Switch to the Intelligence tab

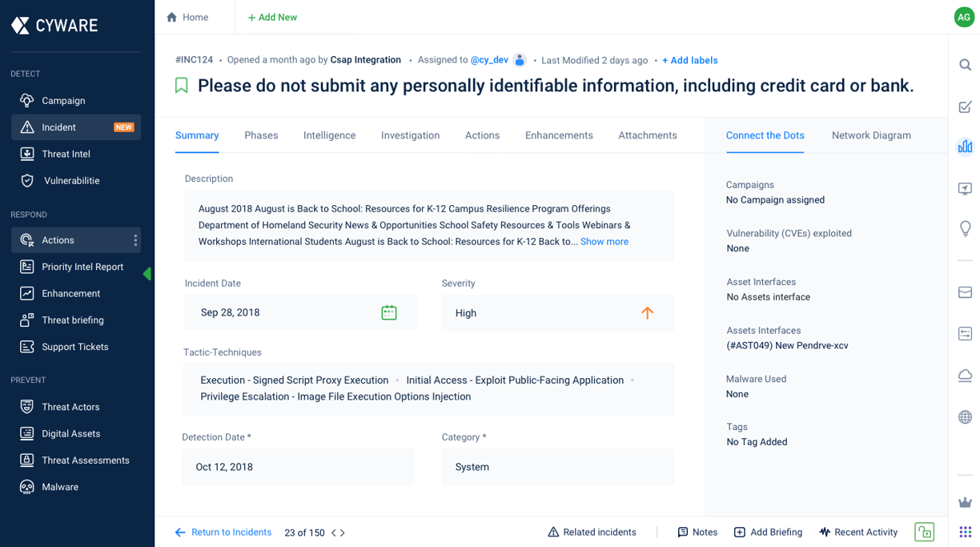click(x=329, y=135)
